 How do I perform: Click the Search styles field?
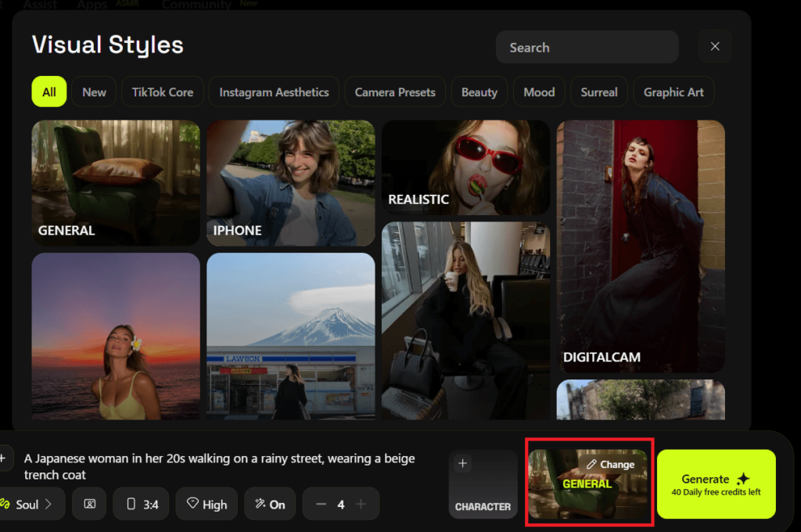(587, 47)
